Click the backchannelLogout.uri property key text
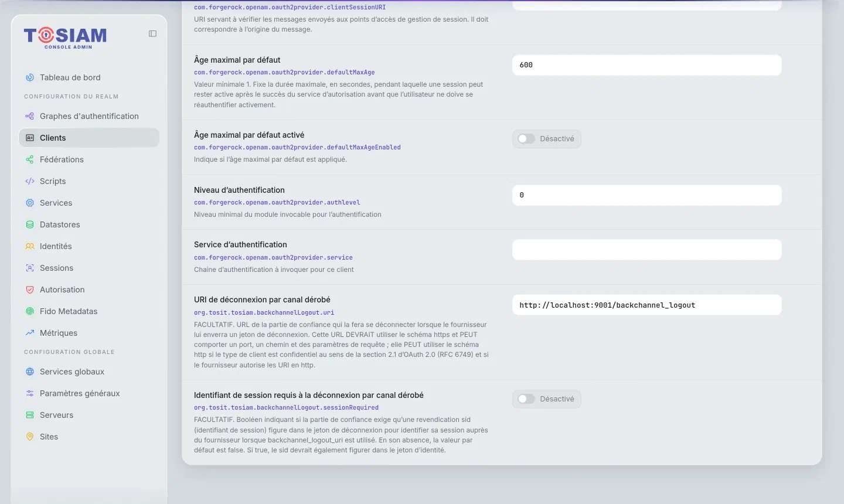844x504 pixels. click(x=264, y=313)
